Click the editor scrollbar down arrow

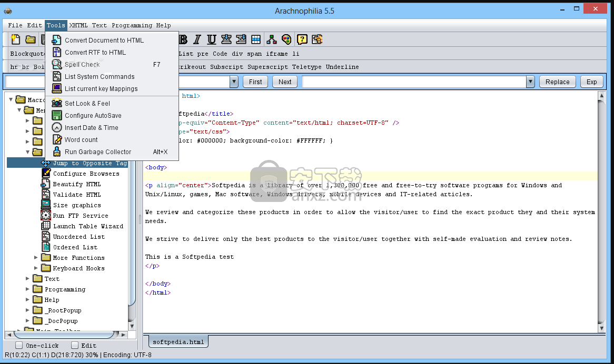tap(602, 328)
